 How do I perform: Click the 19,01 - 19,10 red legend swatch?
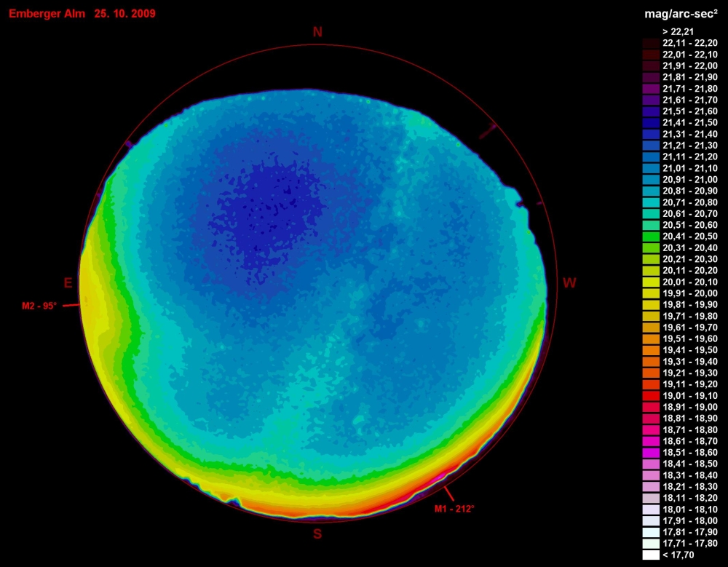[651, 395]
